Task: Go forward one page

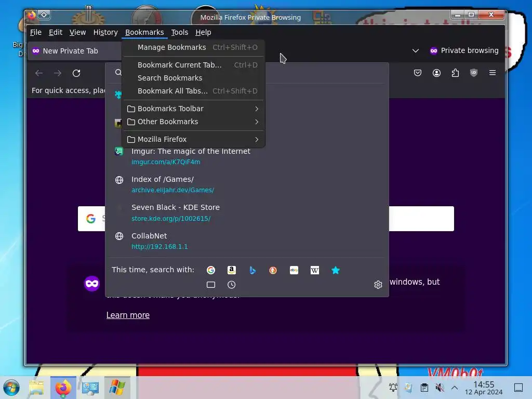Action: click(58, 73)
